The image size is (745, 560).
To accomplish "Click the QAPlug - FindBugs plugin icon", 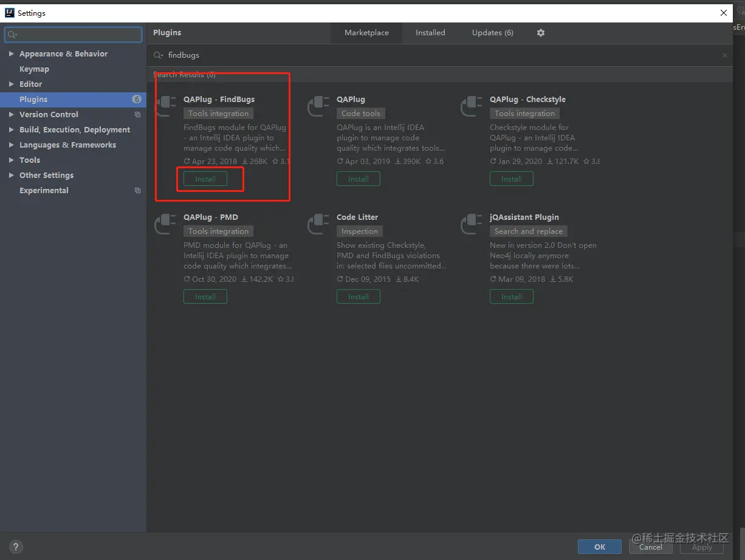I will [x=165, y=106].
